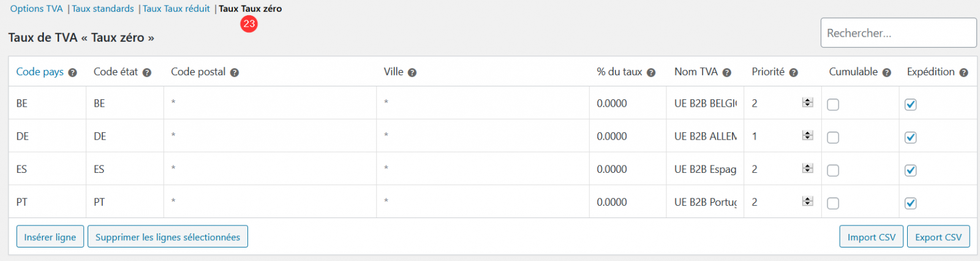Click the Cumulable help question icon
Screen dimensions: 980x261
[887, 73]
